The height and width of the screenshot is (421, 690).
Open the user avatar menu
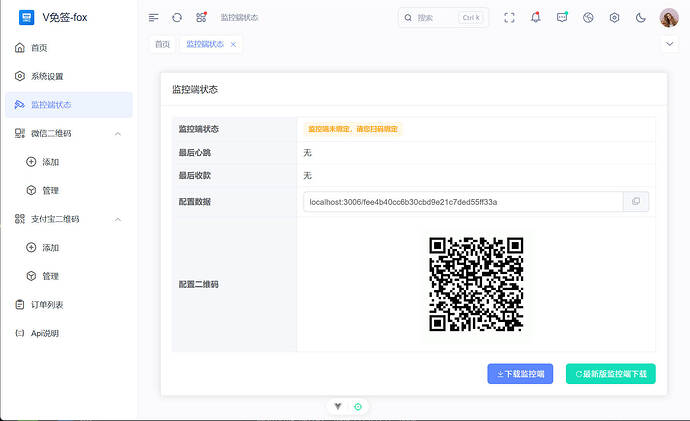(669, 18)
